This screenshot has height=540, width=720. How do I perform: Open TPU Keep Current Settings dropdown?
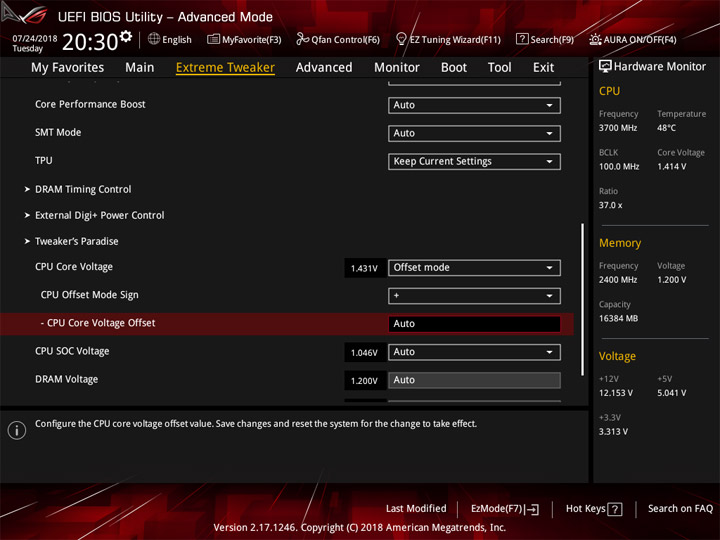coord(474,162)
